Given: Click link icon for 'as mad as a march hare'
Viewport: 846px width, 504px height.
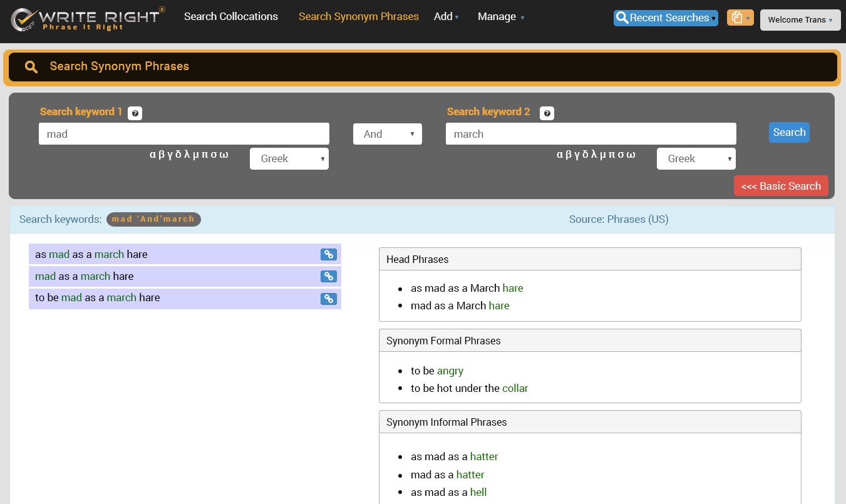Looking at the screenshot, I should click(x=328, y=254).
